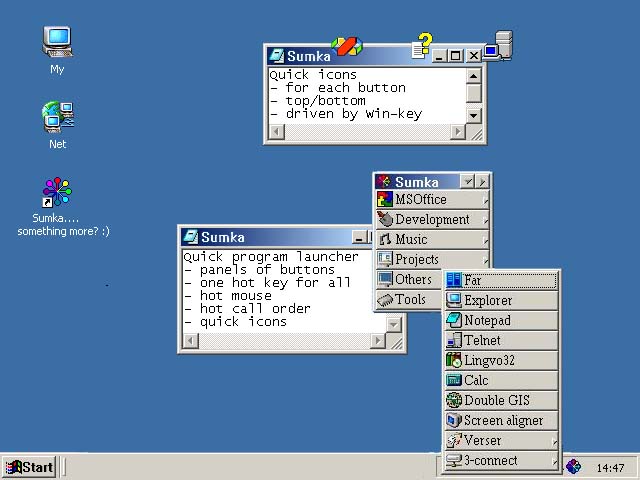640x480 pixels.
Task: Expand the Music submenu arrow
Action: tap(485, 240)
